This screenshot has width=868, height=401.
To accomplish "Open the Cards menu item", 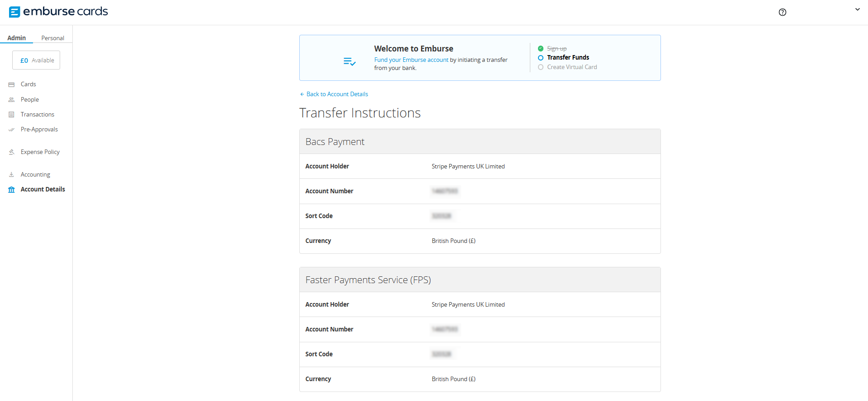I will tap(28, 84).
